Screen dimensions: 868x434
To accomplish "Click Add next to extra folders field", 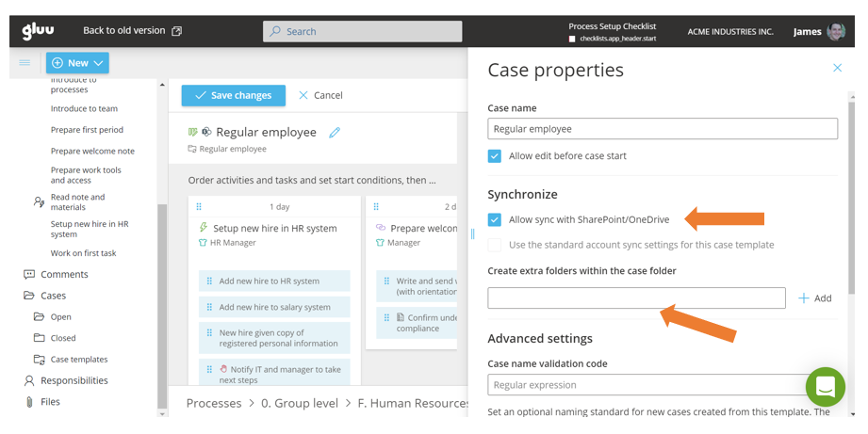I will coord(815,298).
